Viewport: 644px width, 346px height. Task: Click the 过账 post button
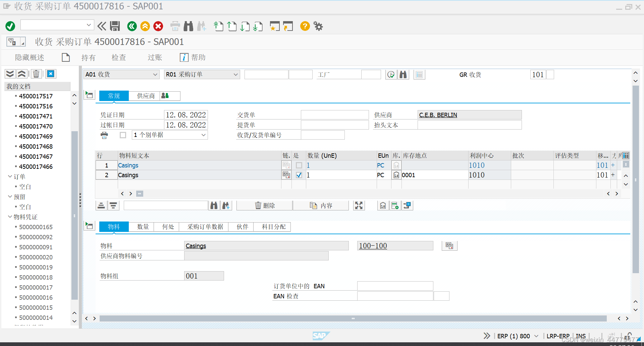155,57
